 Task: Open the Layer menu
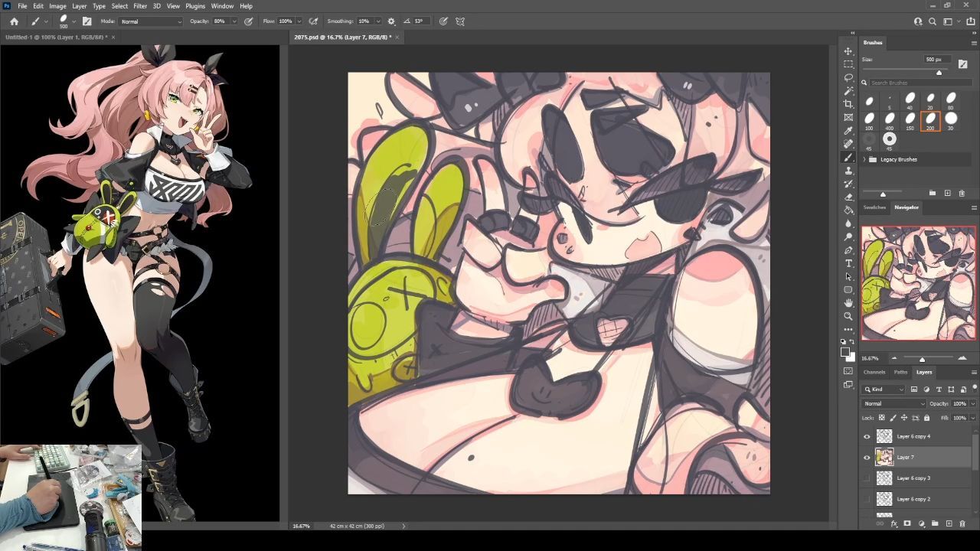point(80,6)
